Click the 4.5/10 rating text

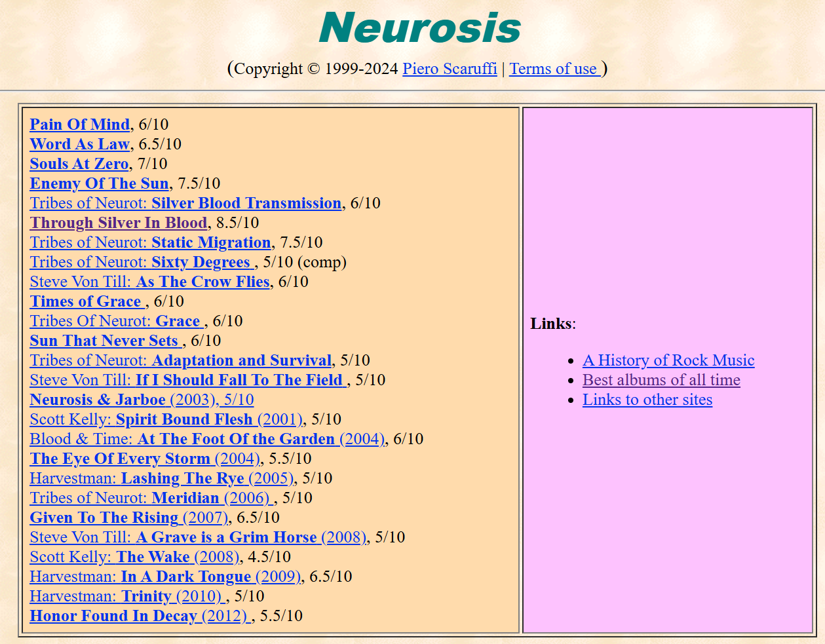click(x=269, y=557)
